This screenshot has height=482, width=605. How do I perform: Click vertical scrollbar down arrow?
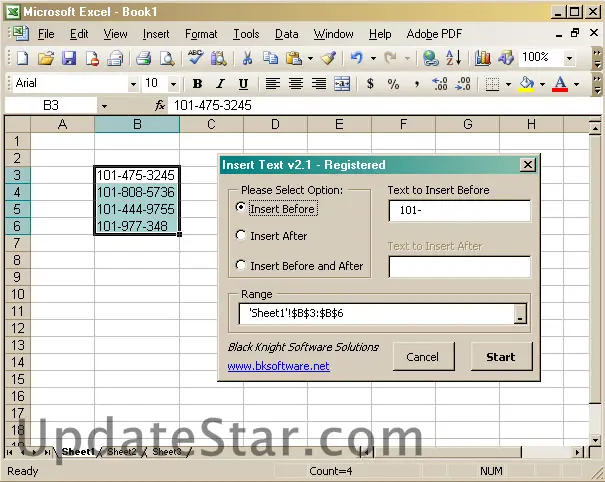595,440
